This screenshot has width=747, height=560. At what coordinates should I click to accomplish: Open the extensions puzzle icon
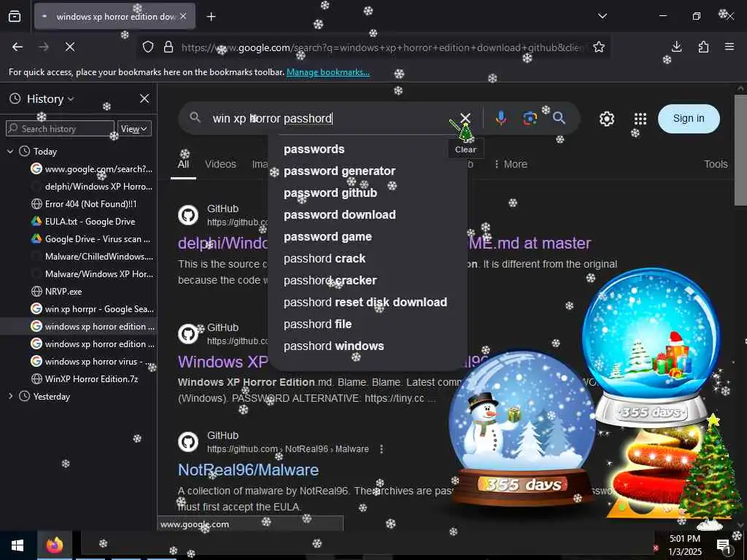pyautogui.click(x=703, y=47)
